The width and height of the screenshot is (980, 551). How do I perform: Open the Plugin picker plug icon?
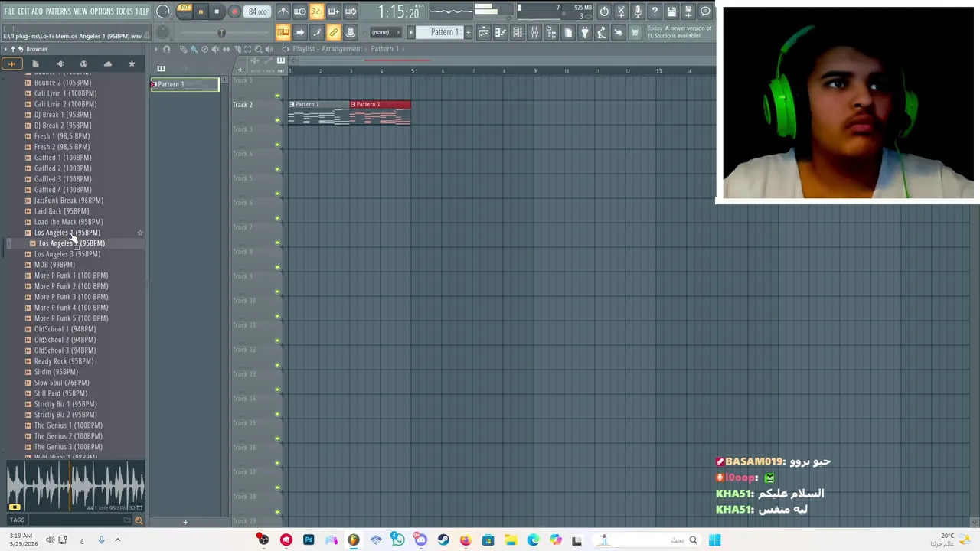pyautogui.click(x=585, y=32)
